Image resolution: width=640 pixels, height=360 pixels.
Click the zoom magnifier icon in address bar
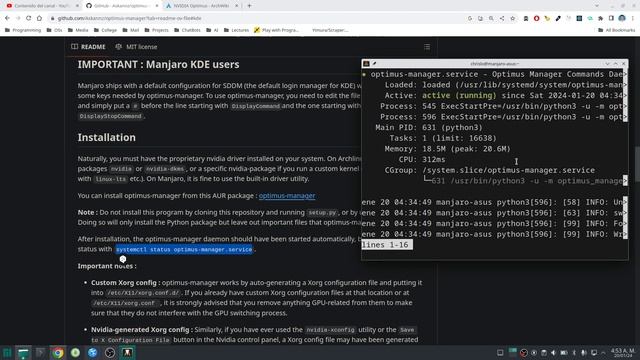491,18
